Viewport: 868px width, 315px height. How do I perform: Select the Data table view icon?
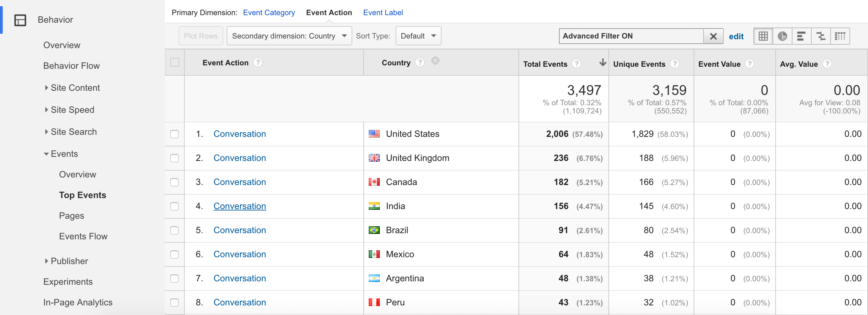pyautogui.click(x=763, y=36)
